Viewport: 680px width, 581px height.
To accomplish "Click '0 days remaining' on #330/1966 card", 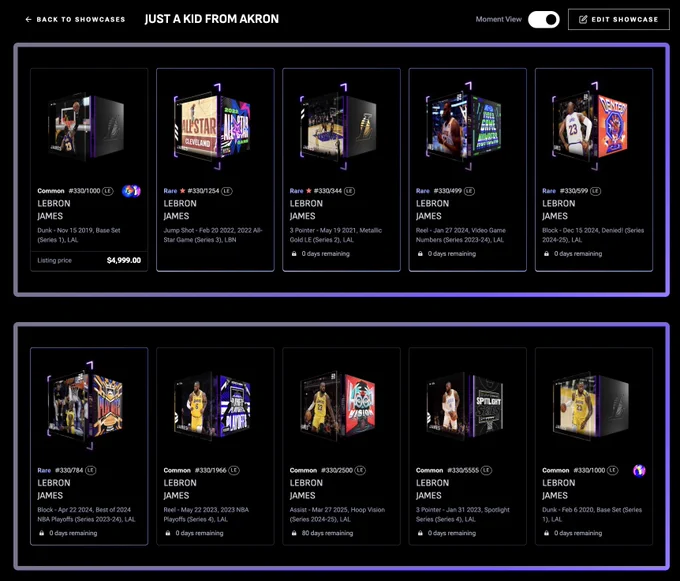I will click(199, 533).
